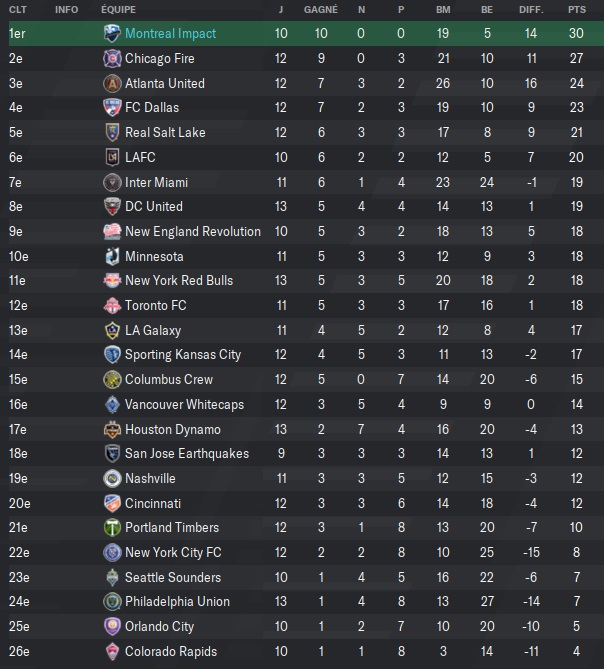The height and width of the screenshot is (669, 604).
Task: Click the FC Dallas shield logo
Action: [112, 108]
